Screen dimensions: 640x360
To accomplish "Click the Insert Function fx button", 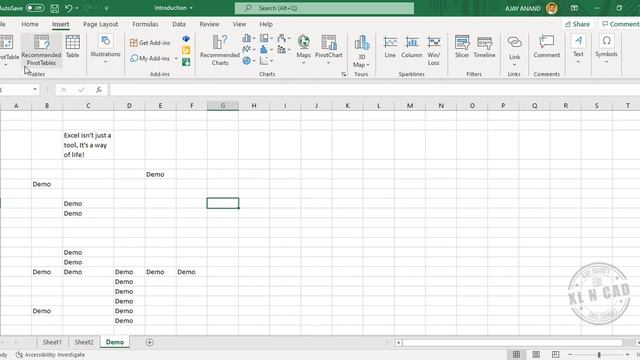I will pos(99,90).
